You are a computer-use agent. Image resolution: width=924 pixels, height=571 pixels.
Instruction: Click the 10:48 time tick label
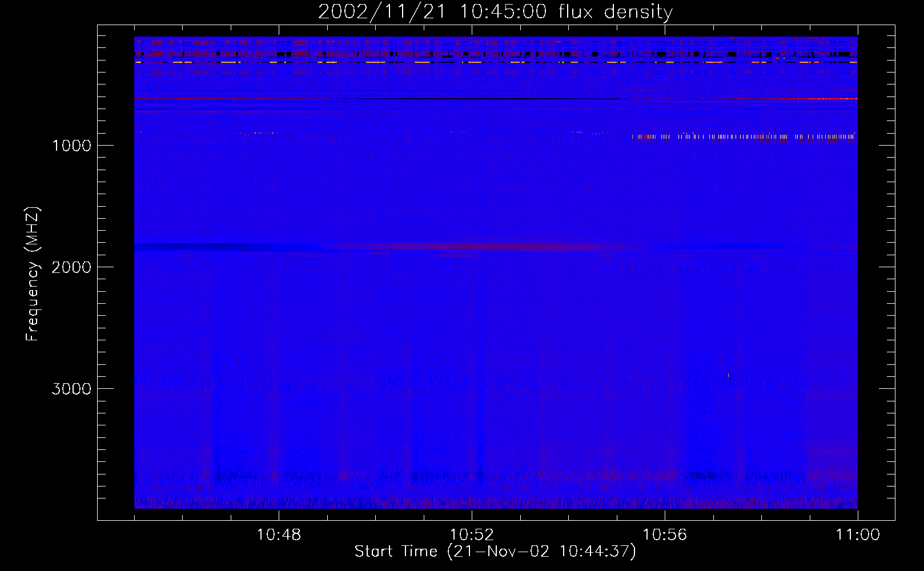[279, 535]
